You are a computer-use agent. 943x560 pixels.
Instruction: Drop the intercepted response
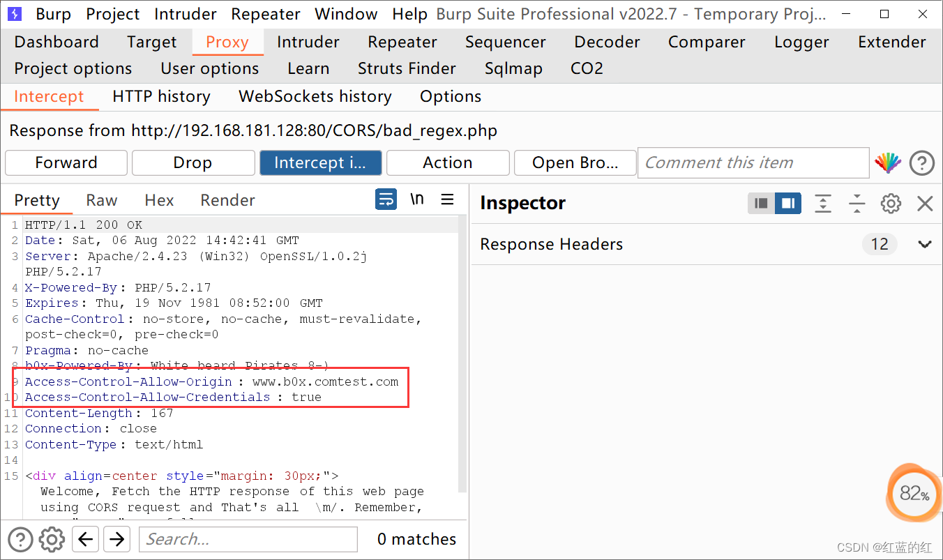click(x=193, y=162)
